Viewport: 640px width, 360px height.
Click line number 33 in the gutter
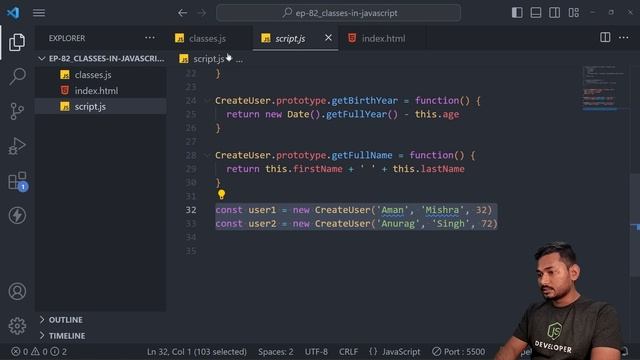[191, 224]
